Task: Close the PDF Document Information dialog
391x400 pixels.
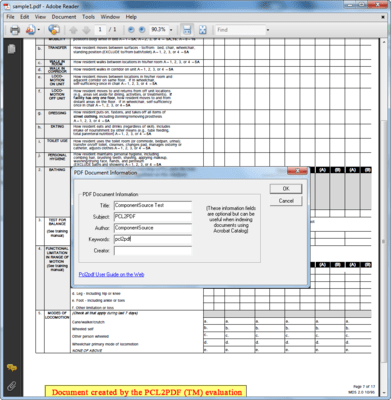Action: pos(297,171)
